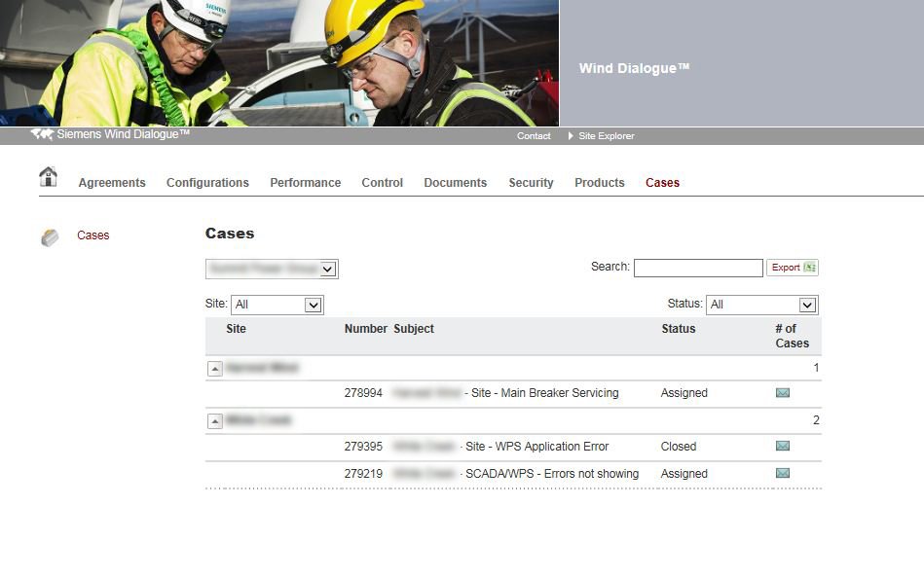Image resolution: width=924 pixels, height=578 pixels.
Task: Focus the Search input field
Action: [x=698, y=268]
